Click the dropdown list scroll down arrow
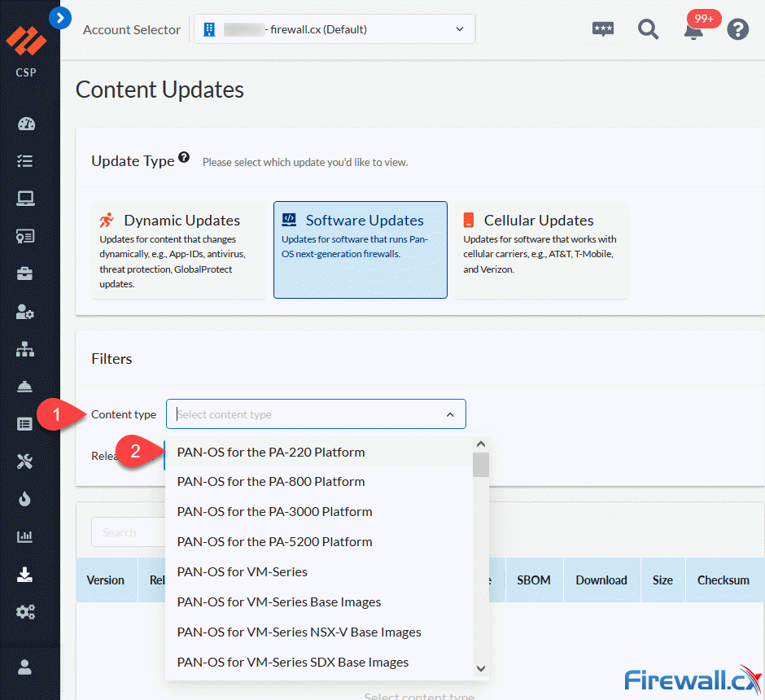This screenshot has height=700, width=765. (480, 668)
